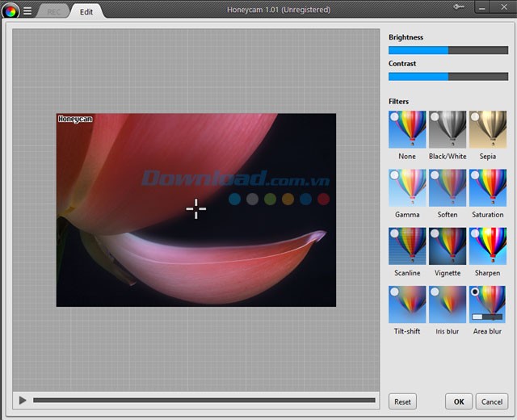Select the None filter radio button
This screenshot has width=517, height=420.
pos(395,117)
